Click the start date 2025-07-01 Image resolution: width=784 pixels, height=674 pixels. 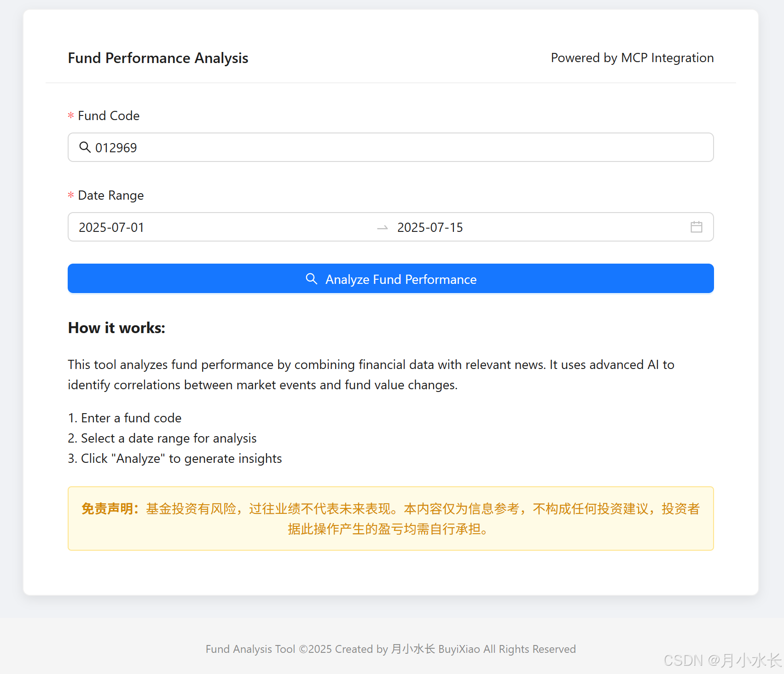pyautogui.click(x=111, y=227)
